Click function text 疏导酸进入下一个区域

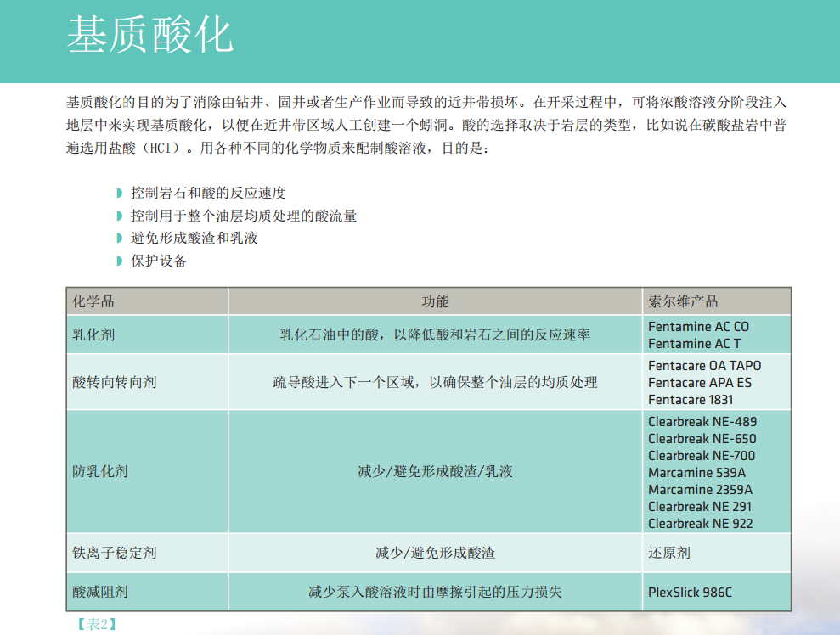pyautogui.click(x=343, y=382)
